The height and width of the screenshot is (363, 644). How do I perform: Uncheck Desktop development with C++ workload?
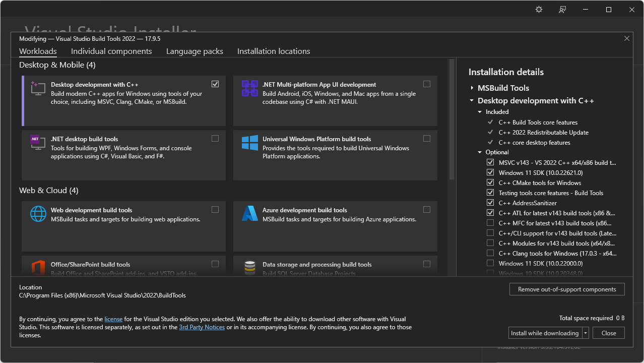coord(215,84)
